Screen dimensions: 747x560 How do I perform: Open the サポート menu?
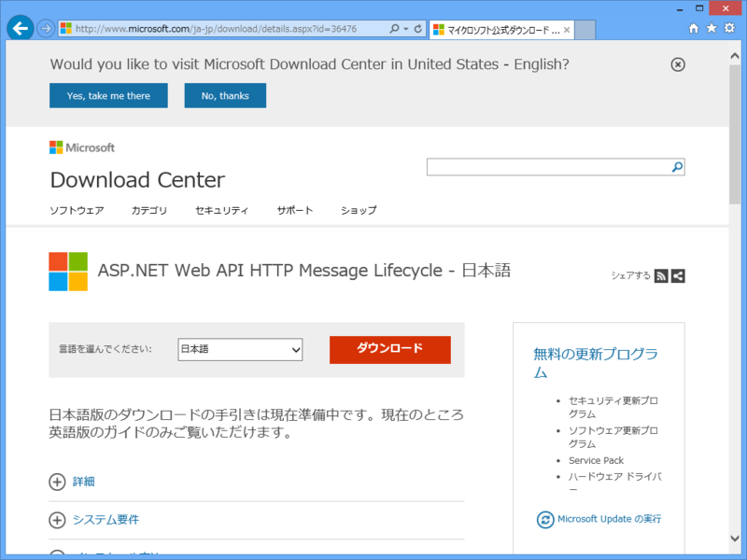click(295, 210)
